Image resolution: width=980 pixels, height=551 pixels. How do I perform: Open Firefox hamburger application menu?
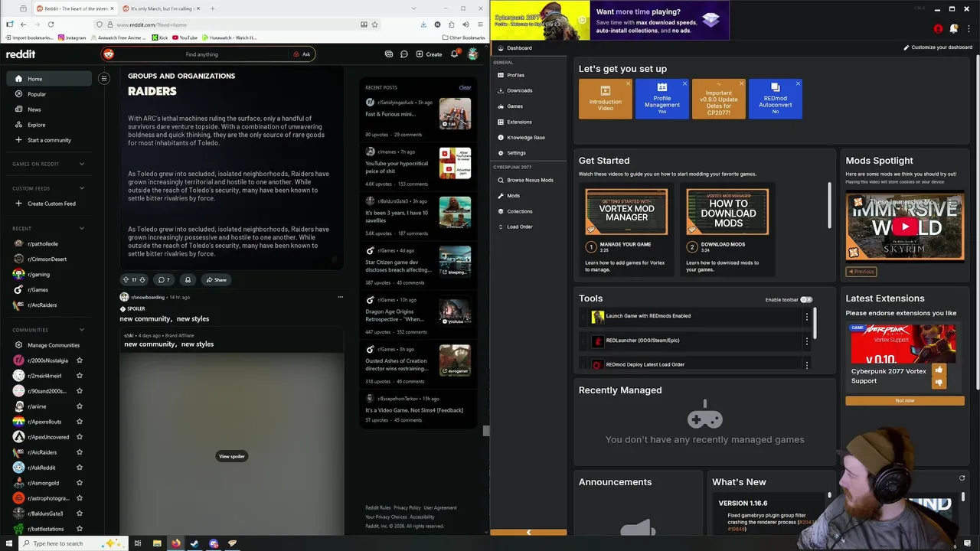coord(479,24)
